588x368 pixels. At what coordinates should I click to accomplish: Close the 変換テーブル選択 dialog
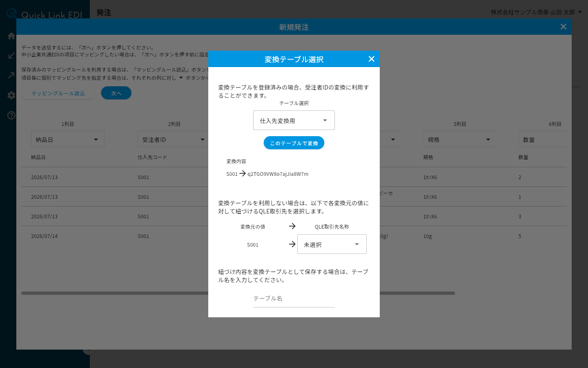point(371,59)
